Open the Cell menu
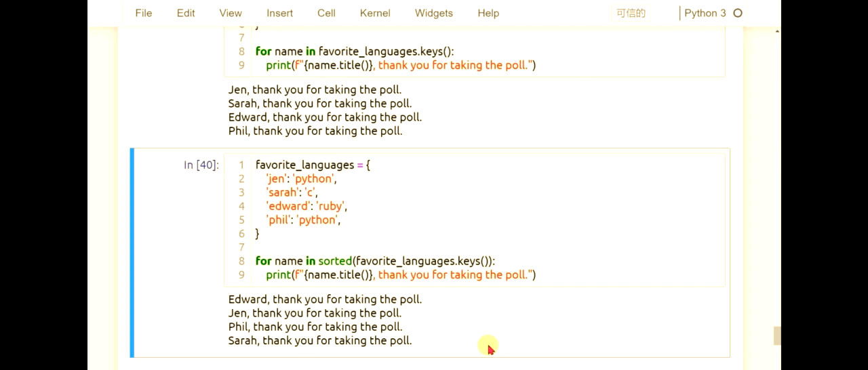Image resolution: width=868 pixels, height=370 pixels. click(x=326, y=13)
